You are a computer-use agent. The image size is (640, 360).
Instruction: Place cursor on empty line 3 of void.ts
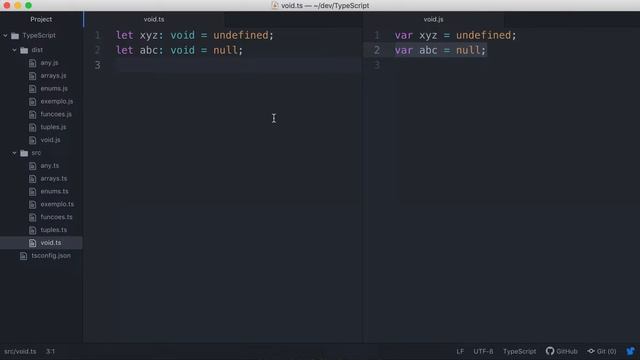pos(238,65)
